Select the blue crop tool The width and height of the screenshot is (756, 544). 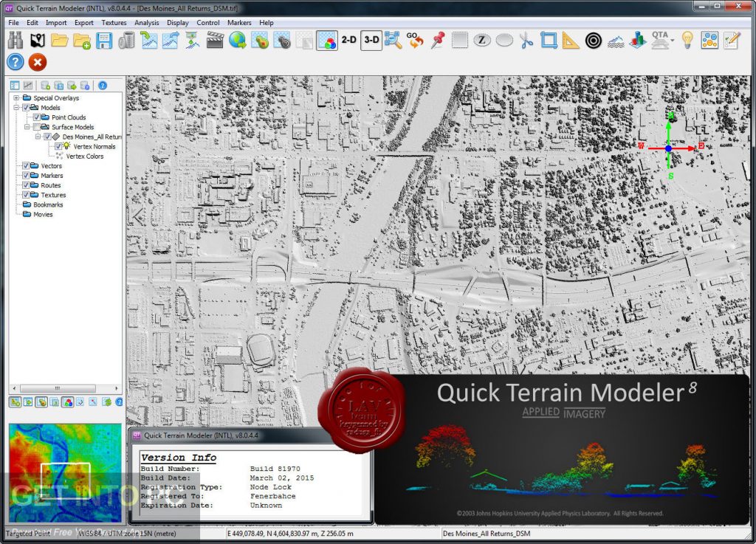[549, 41]
